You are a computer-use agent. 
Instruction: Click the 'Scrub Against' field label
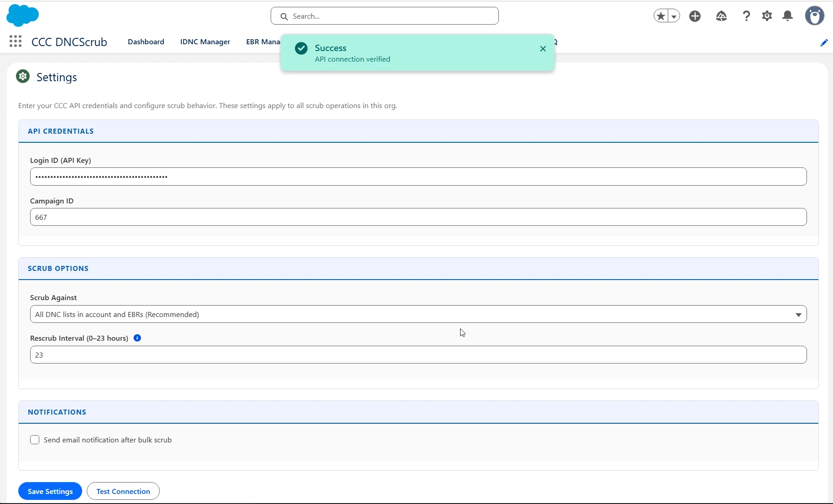coord(53,298)
